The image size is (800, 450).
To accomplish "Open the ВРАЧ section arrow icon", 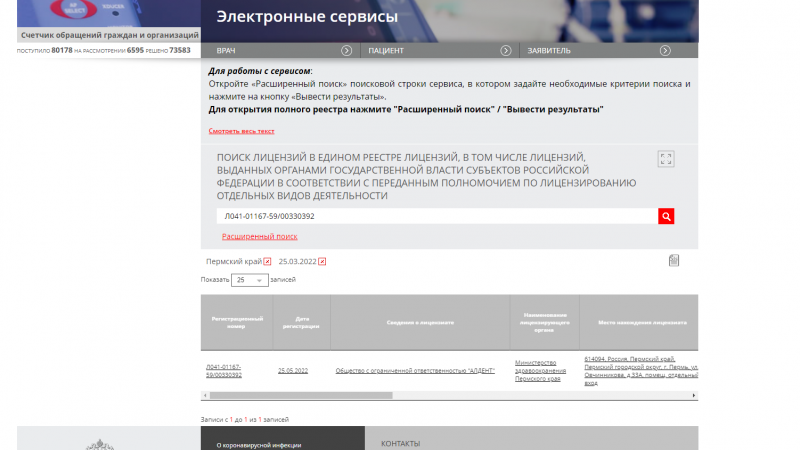I will pyautogui.click(x=346, y=50).
